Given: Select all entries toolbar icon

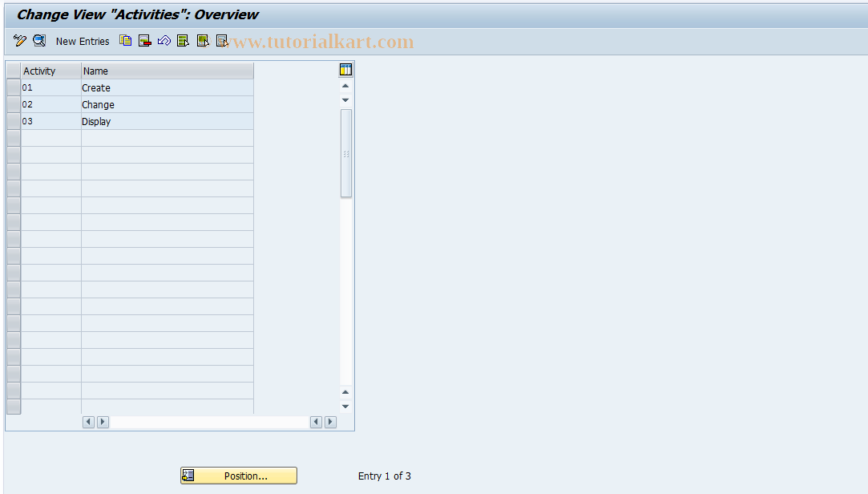Looking at the screenshot, I should point(184,41).
